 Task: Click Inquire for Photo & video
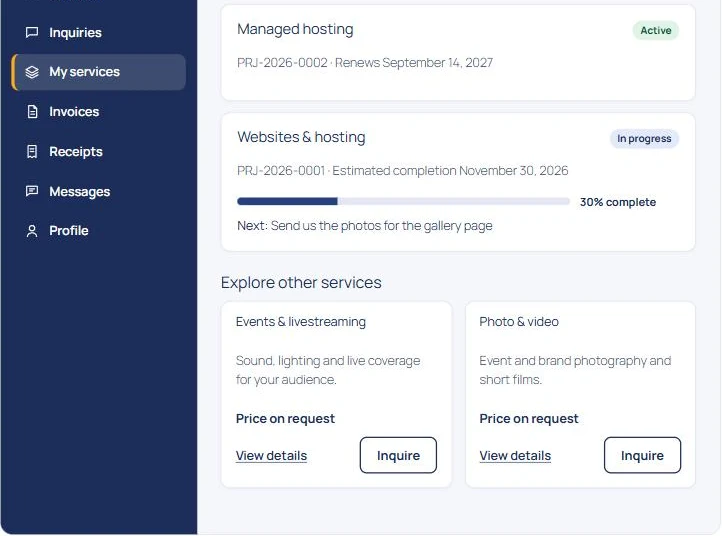point(642,455)
